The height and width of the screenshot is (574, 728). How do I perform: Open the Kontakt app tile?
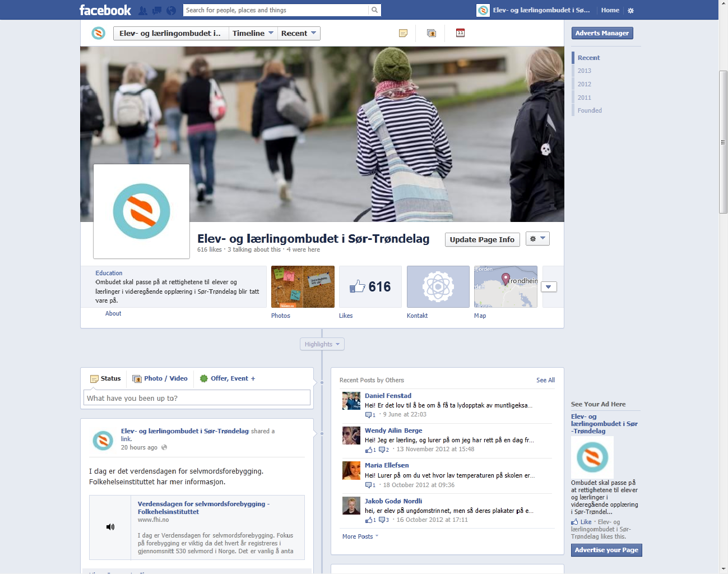438,286
